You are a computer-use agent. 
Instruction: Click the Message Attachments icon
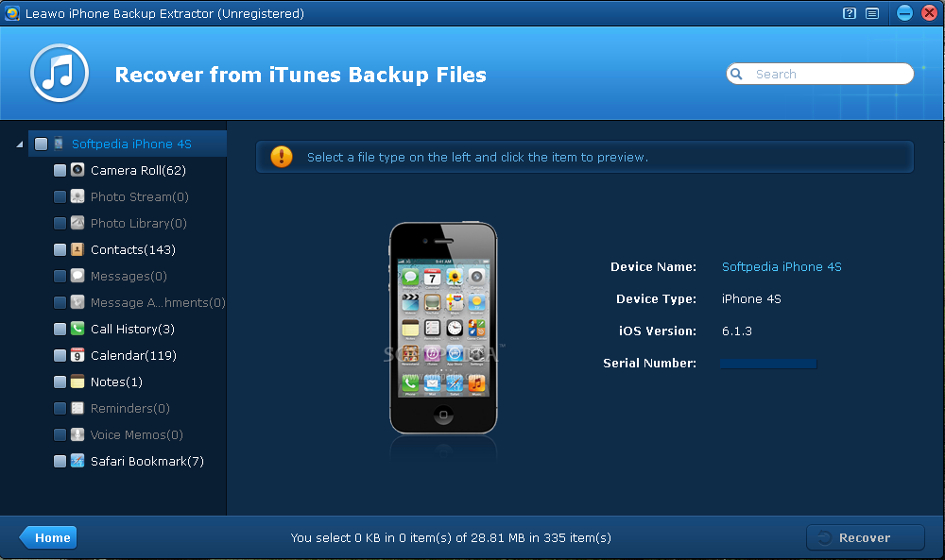(77, 302)
